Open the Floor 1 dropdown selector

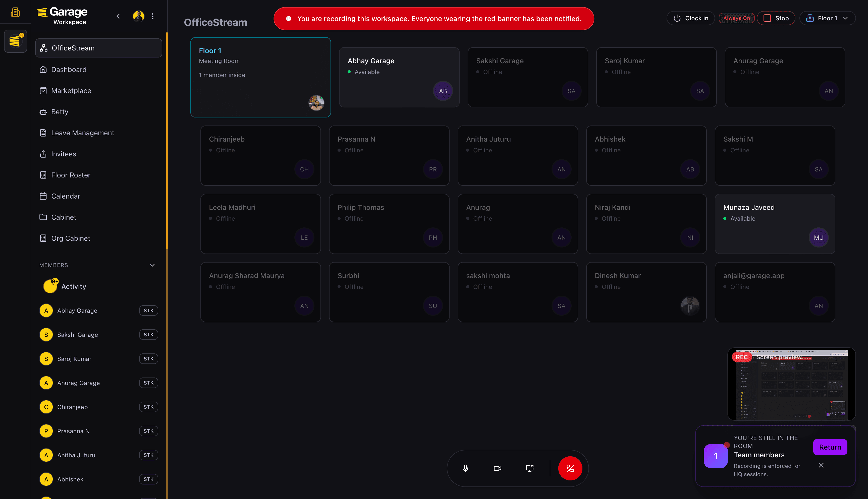click(827, 18)
